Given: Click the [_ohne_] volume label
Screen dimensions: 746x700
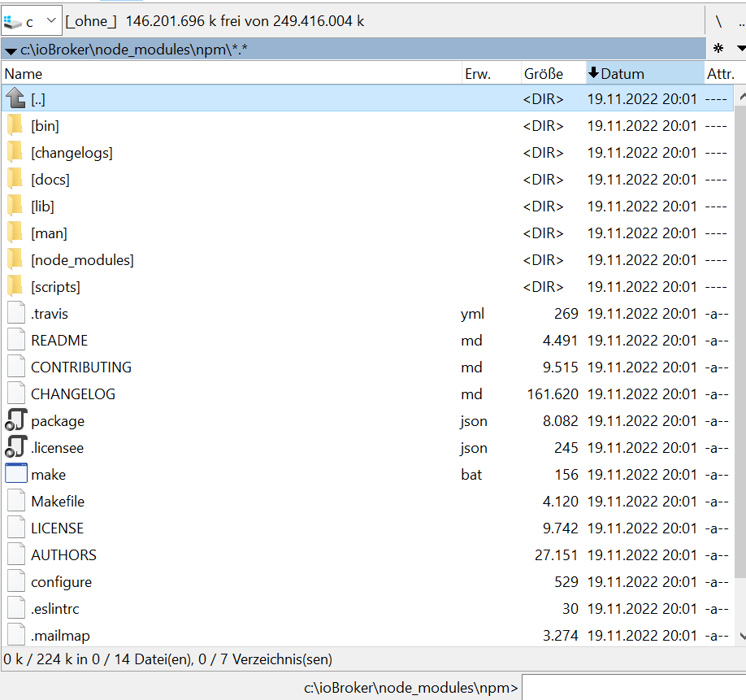Looking at the screenshot, I should [x=91, y=21].
